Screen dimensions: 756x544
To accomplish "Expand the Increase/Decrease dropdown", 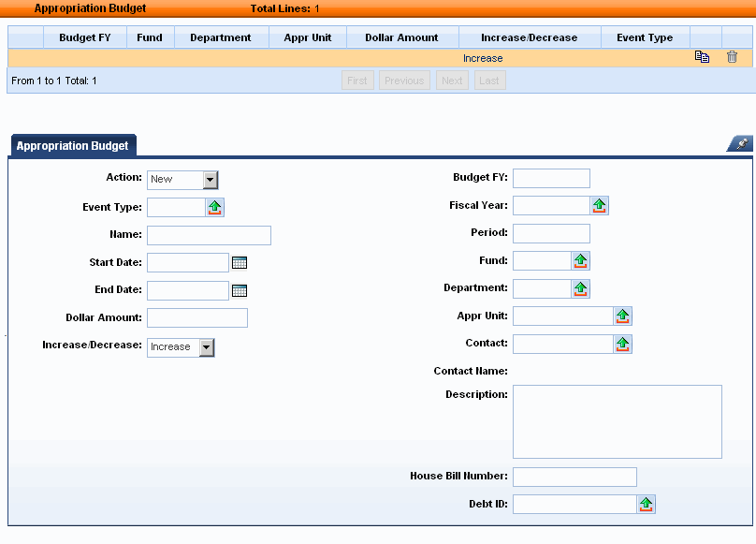I will [207, 347].
